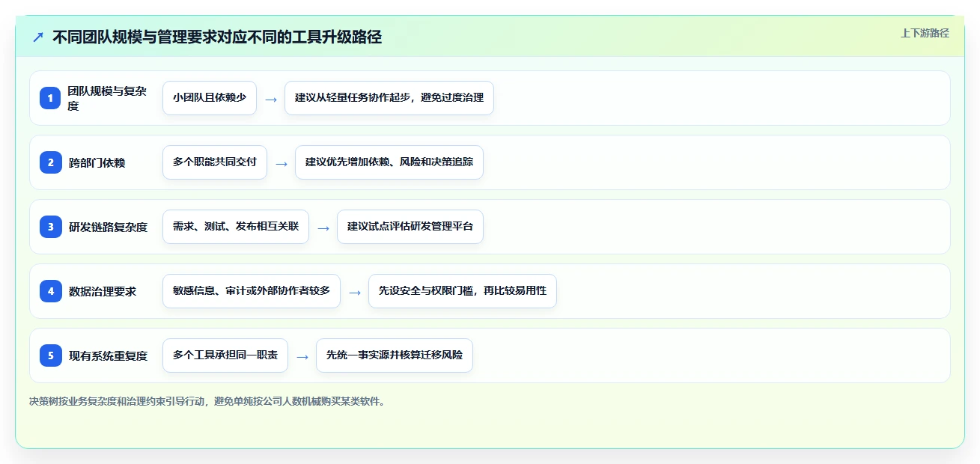Viewport: 980px width, 464px height.
Task: Click the title 不同团队规模与管理要求对应不同的工具升级路径
Action: click(217, 37)
